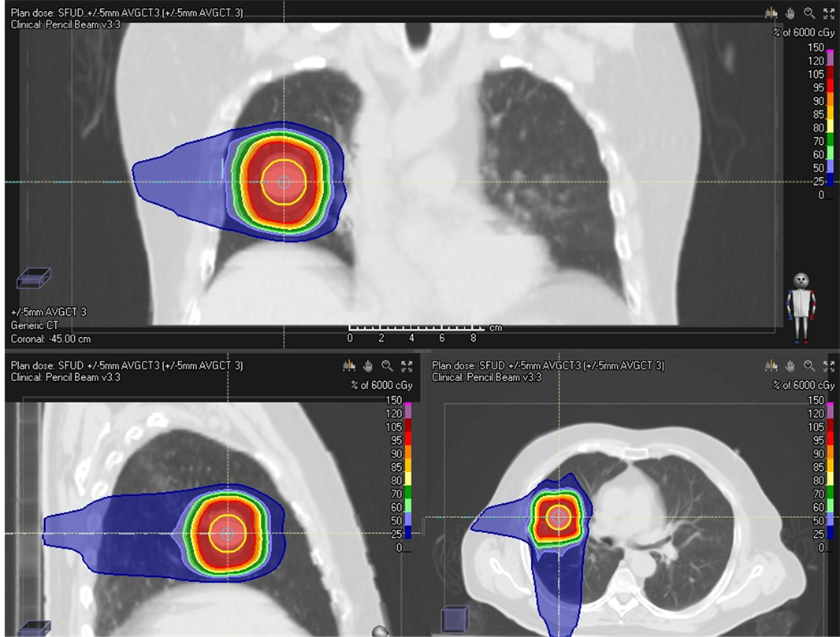
Task: Click the patient orientation mannequin figure
Action: coord(801,308)
